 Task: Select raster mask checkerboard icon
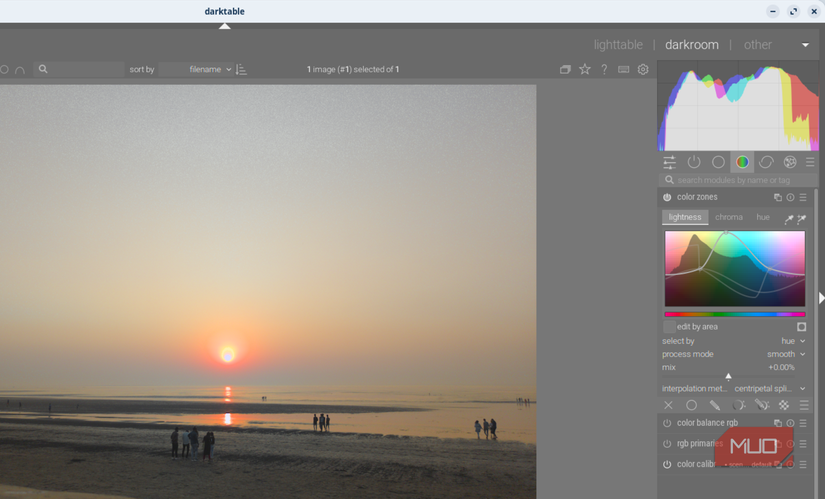pyautogui.click(x=784, y=405)
